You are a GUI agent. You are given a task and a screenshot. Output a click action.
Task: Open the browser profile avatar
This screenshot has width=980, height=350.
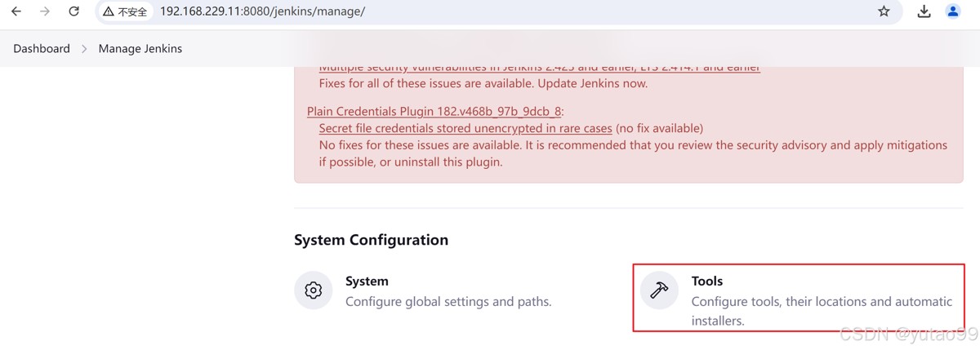(x=953, y=11)
